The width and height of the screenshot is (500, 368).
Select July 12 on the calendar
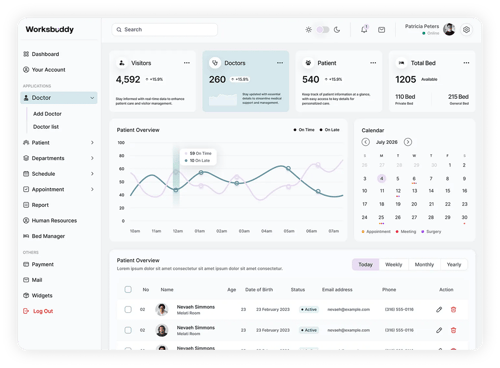398,191
